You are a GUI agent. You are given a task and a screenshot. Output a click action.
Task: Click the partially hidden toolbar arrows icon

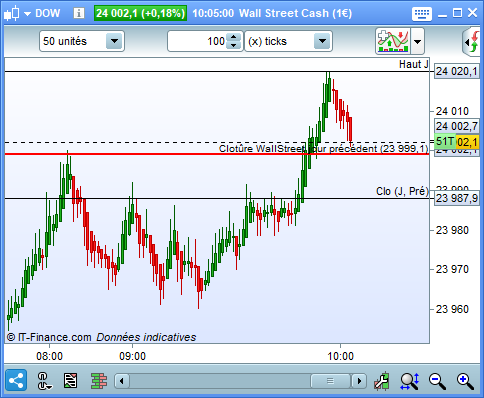(471, 42)
